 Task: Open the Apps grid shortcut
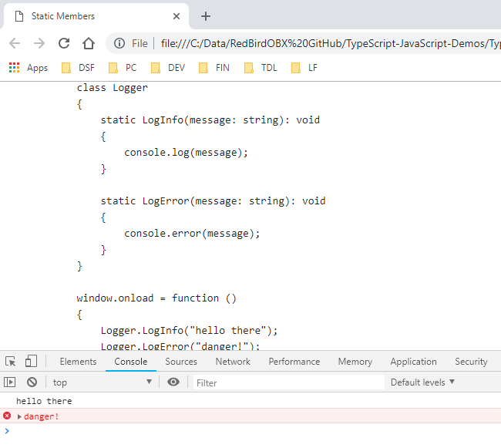(29, 68)
